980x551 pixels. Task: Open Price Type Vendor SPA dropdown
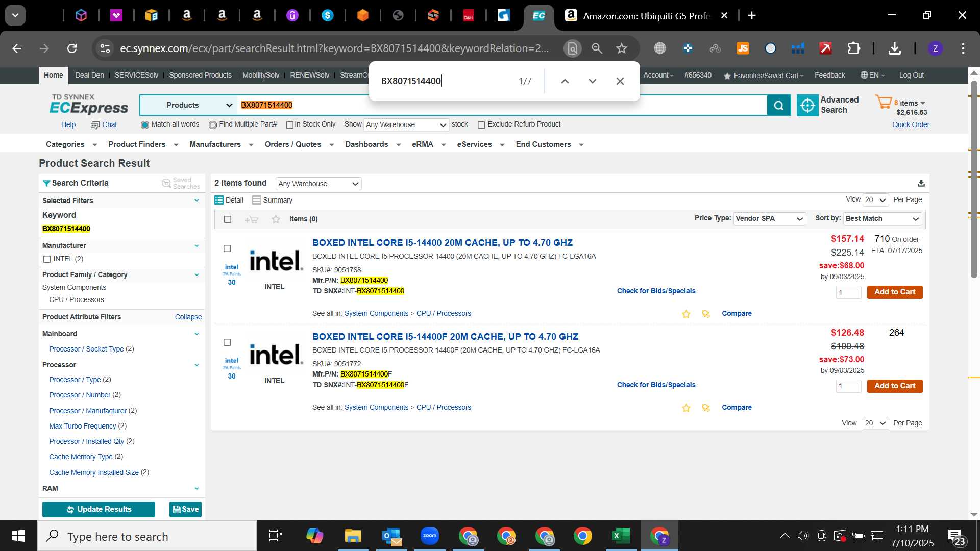(769, 219)
